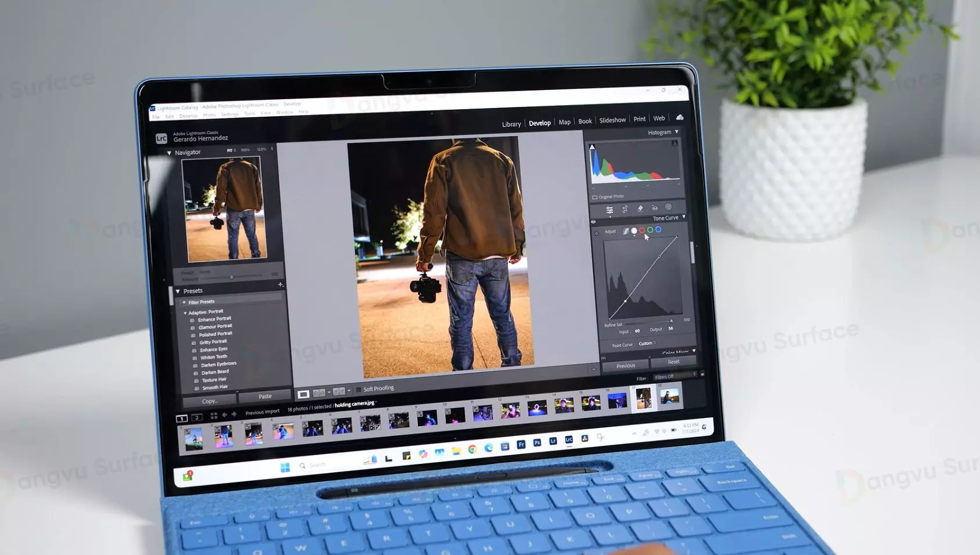Switch to the Slideshow module
980x555 pixels.
613,120
